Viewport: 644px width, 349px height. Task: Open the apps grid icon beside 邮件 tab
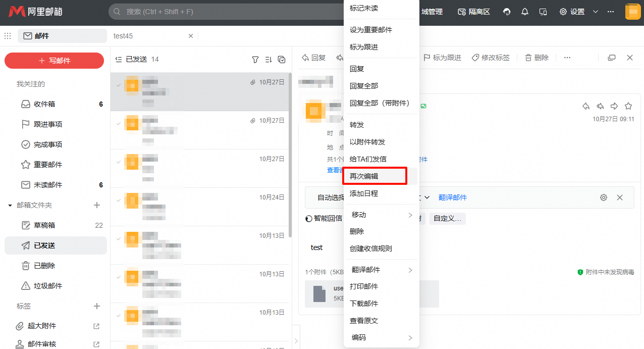point(8,36)
